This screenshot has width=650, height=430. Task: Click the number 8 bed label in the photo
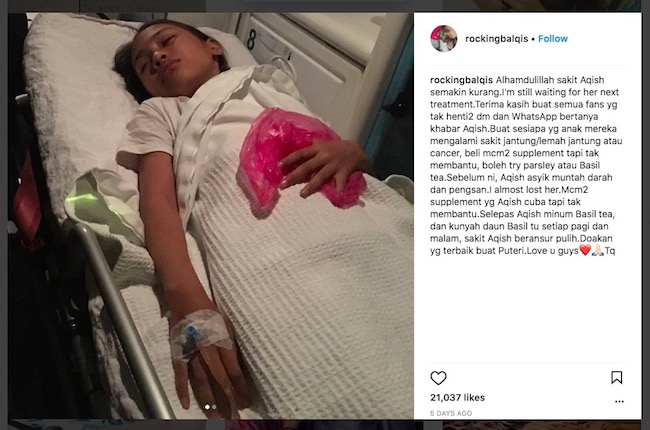(251, 39)
